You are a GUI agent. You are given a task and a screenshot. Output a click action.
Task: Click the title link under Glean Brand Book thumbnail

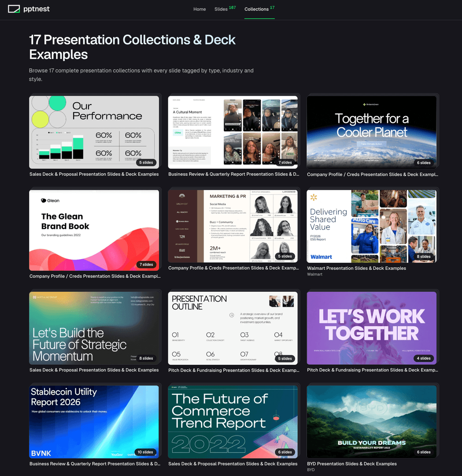coord(95,276)
